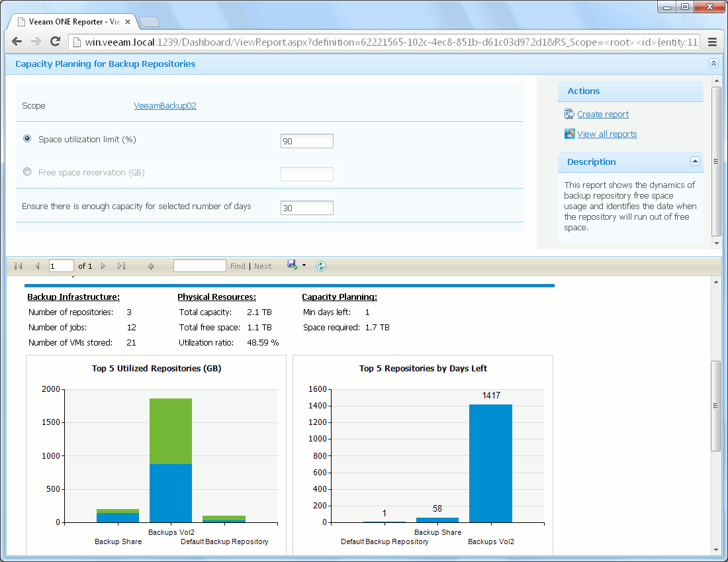Collapse the Capacity Planning parameters header
This screenshot has width=728, height=562.
click(713, 64)
